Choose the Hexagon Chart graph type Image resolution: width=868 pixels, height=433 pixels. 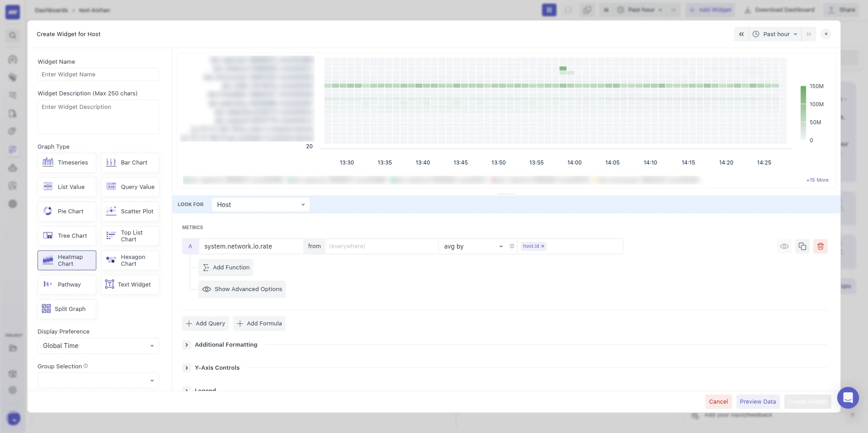[x=130, y=260]
